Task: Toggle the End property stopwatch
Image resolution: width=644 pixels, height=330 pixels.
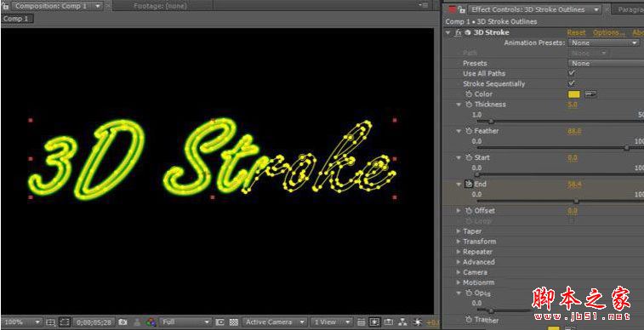Action: 469,185
